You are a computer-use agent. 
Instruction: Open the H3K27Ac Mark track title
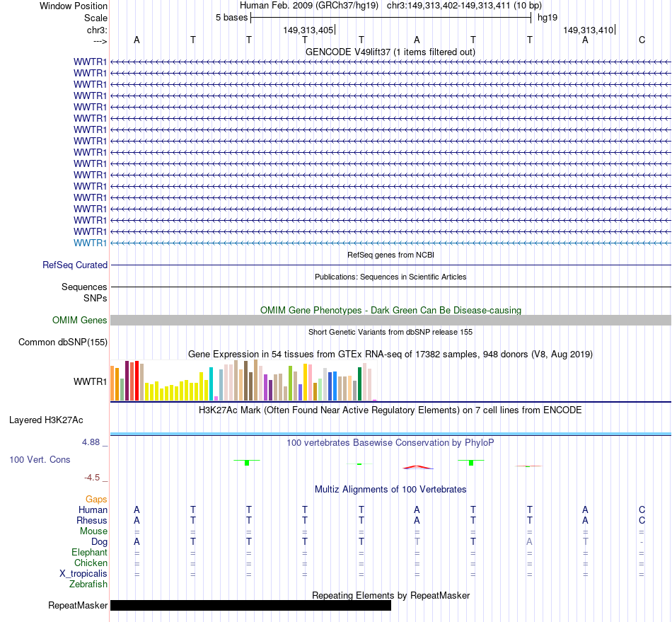390,410
